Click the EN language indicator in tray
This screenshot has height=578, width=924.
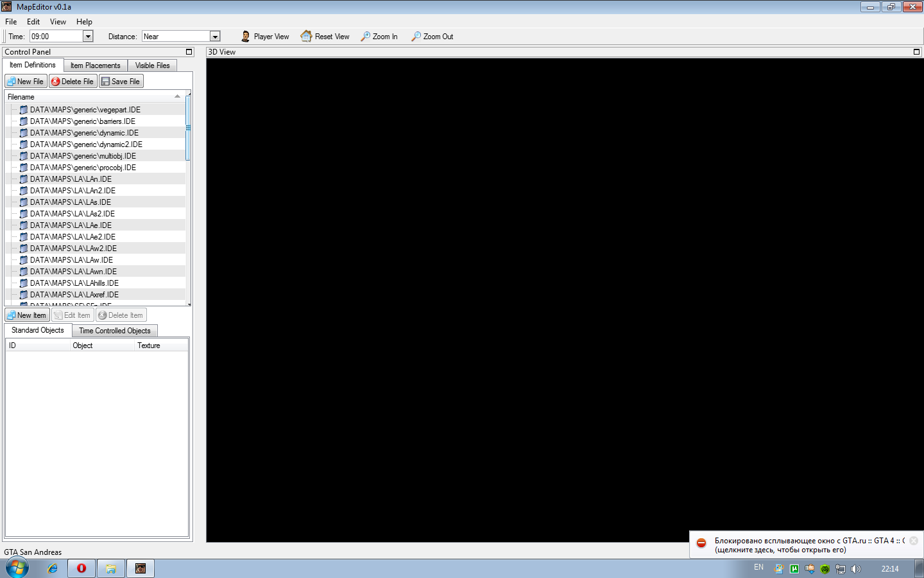click(x=758, y=568)
